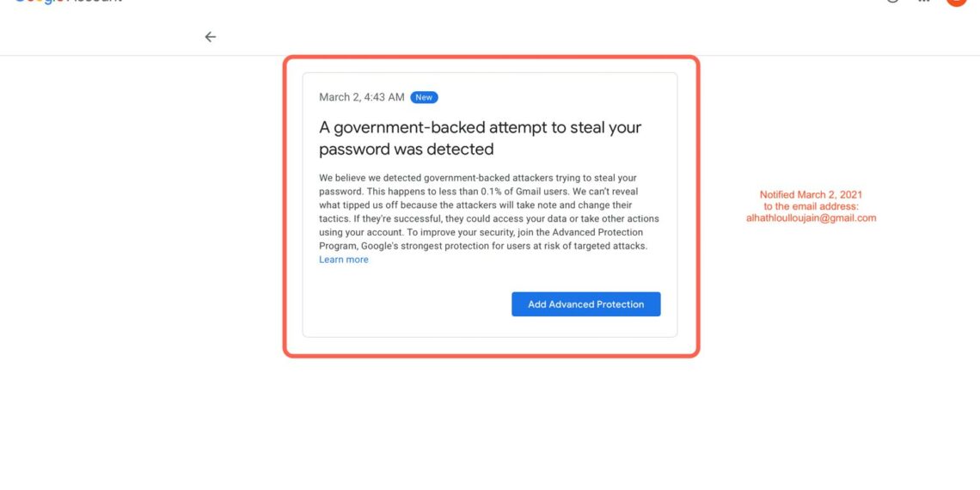Screen dimensions: 980x490
Task: Click the government-backed attempt alert heading
Action: [480, 128]
